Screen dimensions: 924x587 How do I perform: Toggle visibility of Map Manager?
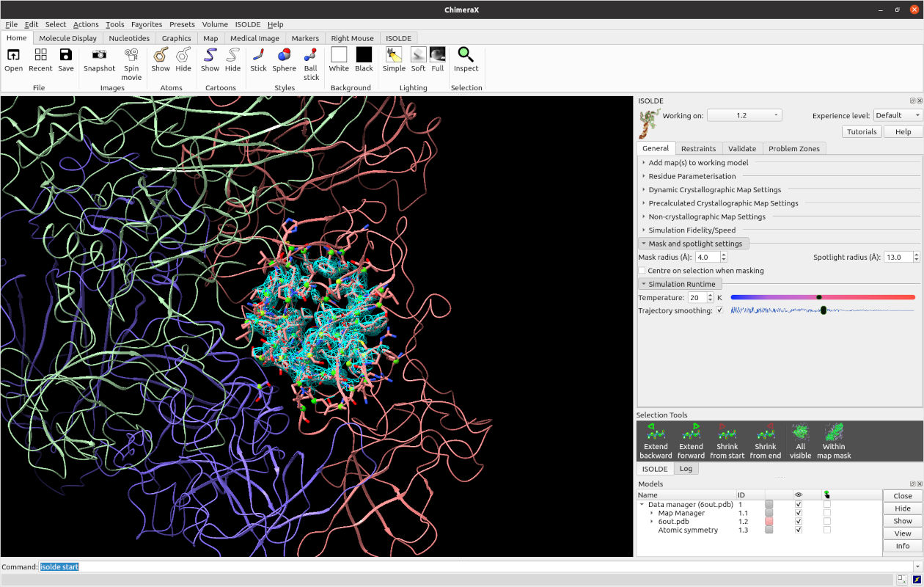point(799,513)
